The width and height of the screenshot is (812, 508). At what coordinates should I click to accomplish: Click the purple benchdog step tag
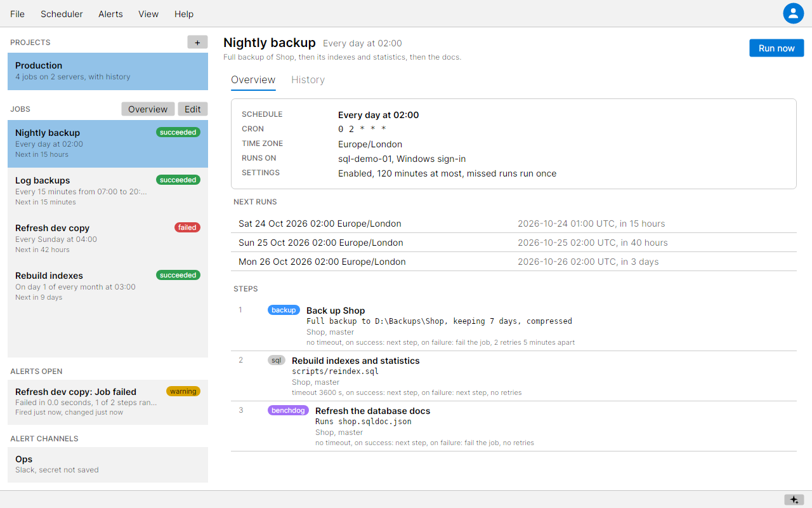click(288, 410)
